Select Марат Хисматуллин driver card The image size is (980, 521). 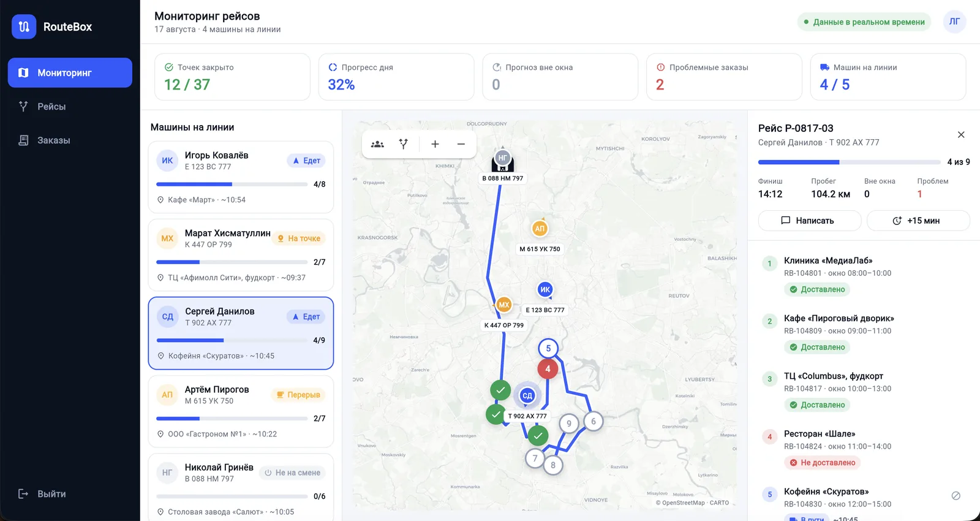tap(241, 255)
